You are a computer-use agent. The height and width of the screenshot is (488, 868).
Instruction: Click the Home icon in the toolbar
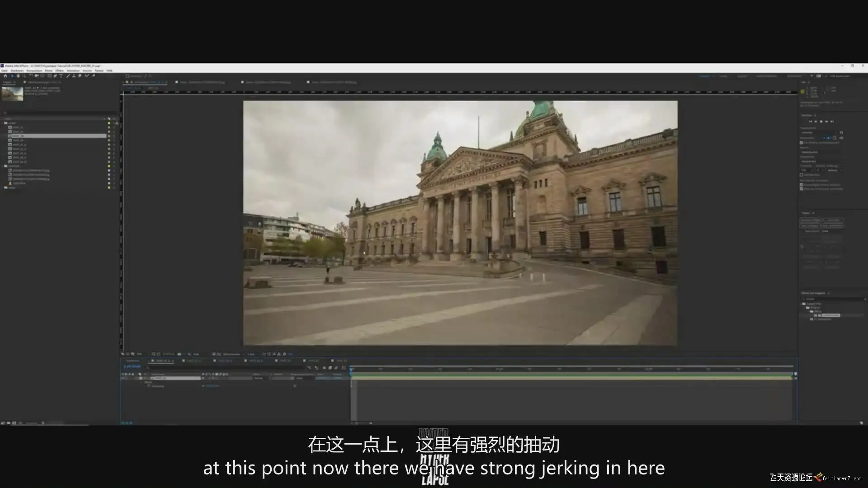[x=5, y=76]
